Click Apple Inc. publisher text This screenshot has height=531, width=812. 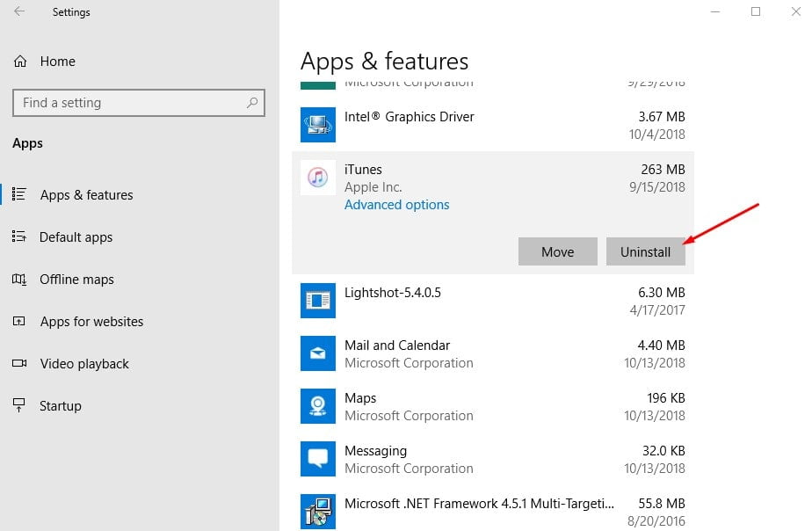[x=373, y=187]
